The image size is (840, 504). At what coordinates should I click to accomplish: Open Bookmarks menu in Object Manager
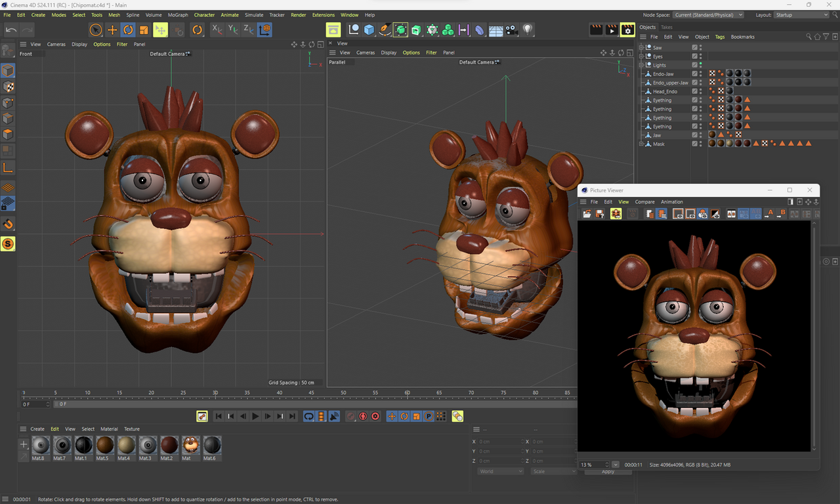(x=743, y=37)
